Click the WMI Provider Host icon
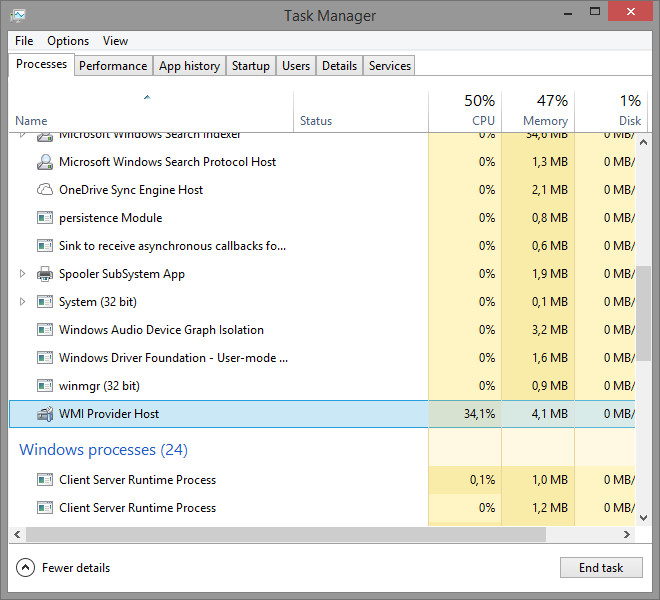 tap(45, 413)
